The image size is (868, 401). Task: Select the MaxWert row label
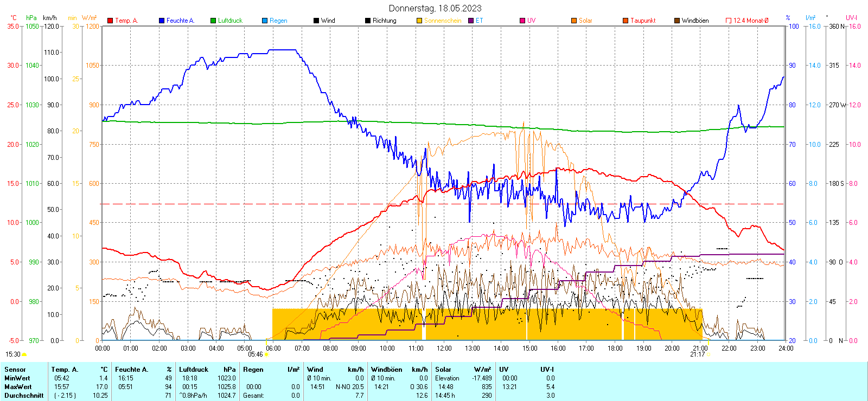[18, 387]
